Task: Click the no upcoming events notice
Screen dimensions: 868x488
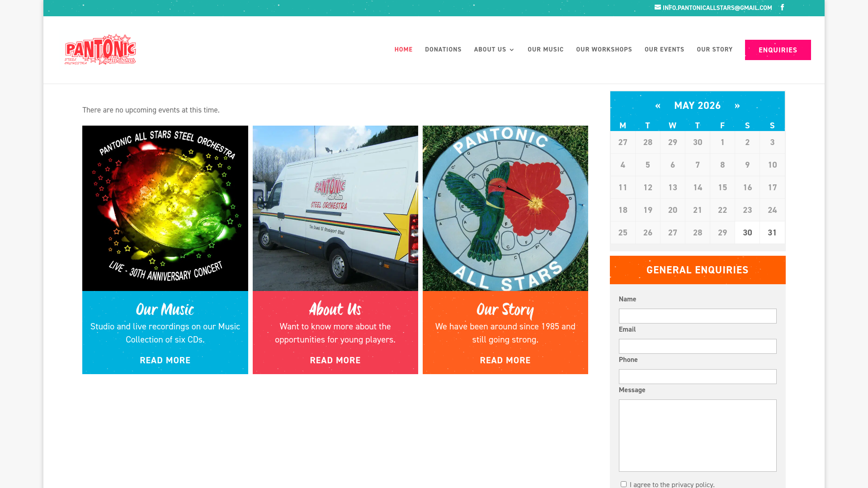Action: pos(151,110)
